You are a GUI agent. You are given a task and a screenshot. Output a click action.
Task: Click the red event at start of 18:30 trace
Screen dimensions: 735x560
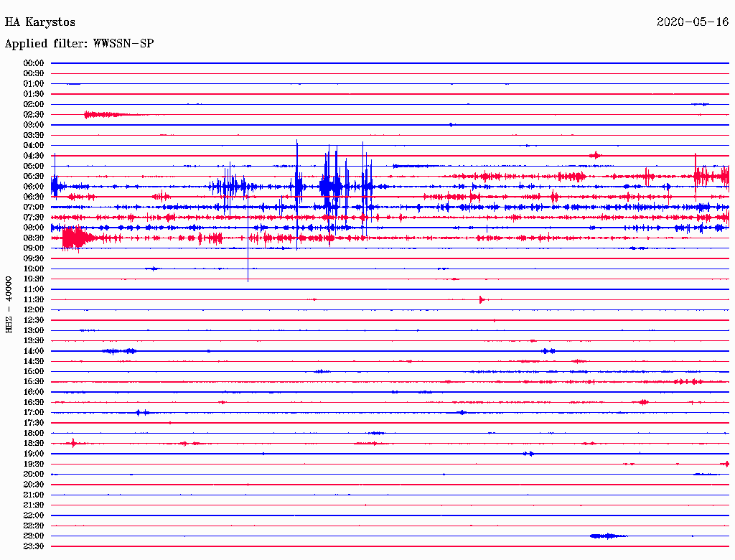74,443
